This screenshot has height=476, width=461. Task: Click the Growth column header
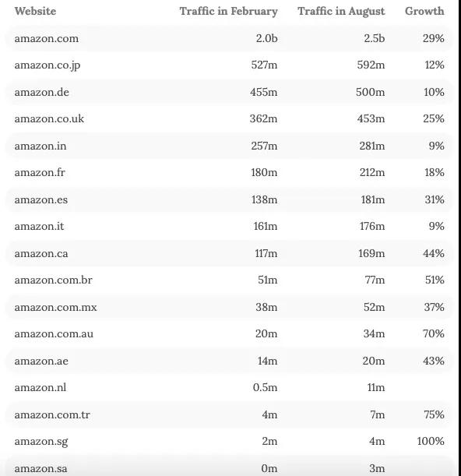pyautogui.click(x=424, y=11)
